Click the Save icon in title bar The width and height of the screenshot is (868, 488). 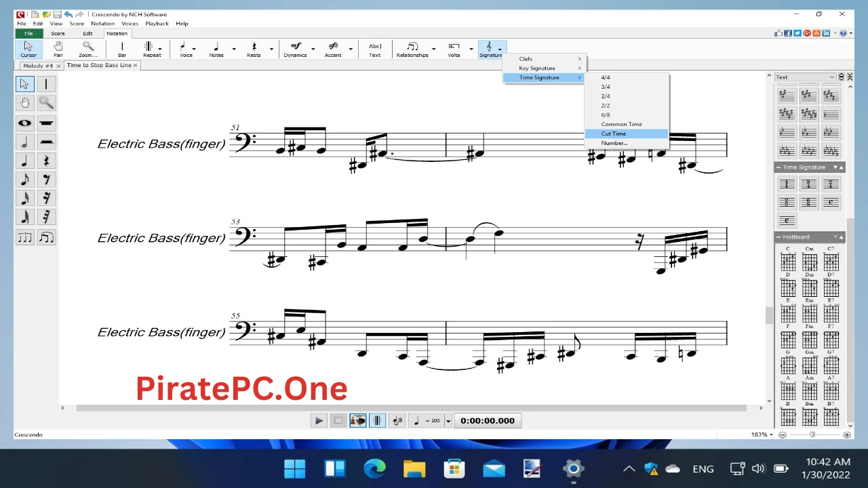coord(57,14)
